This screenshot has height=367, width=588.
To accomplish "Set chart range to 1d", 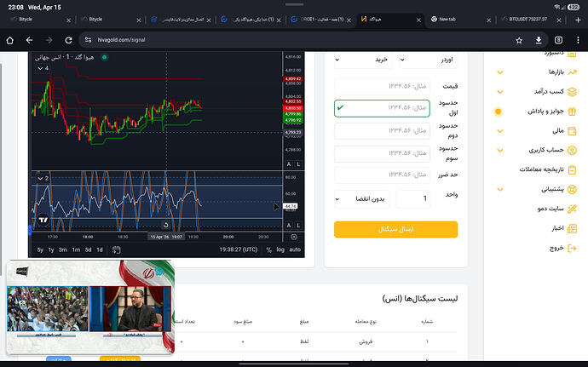I will click(100, 249).
